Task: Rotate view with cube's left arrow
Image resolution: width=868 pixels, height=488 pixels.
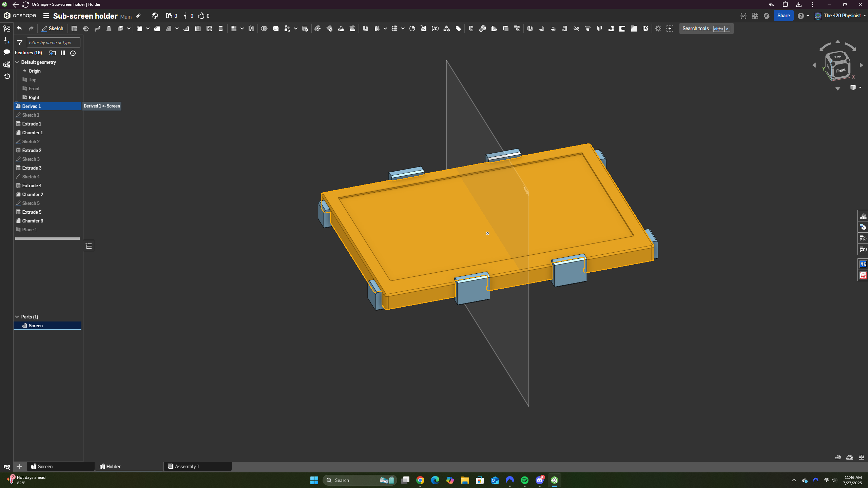Action: (814, 65)
